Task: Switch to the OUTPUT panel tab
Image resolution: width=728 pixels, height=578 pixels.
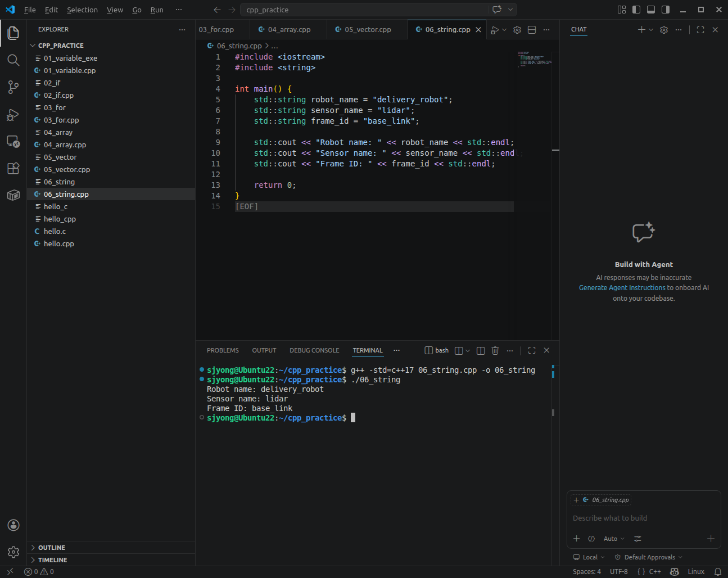Action: [264, 350]
